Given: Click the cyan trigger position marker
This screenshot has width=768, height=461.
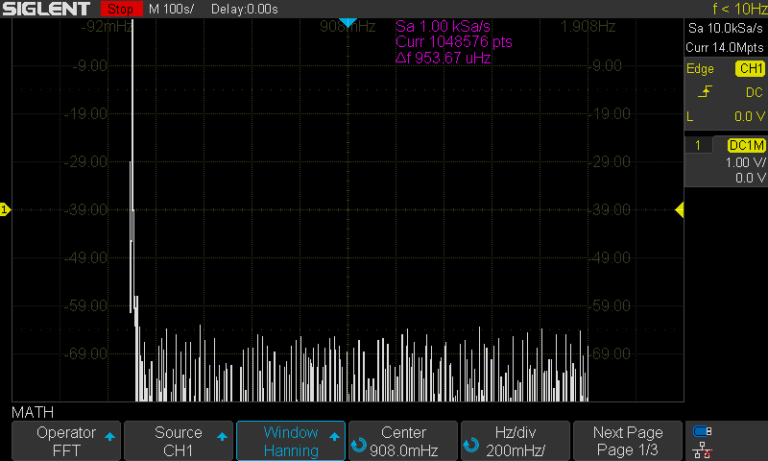Looking at the screenshot, I should tap(347, 22).
